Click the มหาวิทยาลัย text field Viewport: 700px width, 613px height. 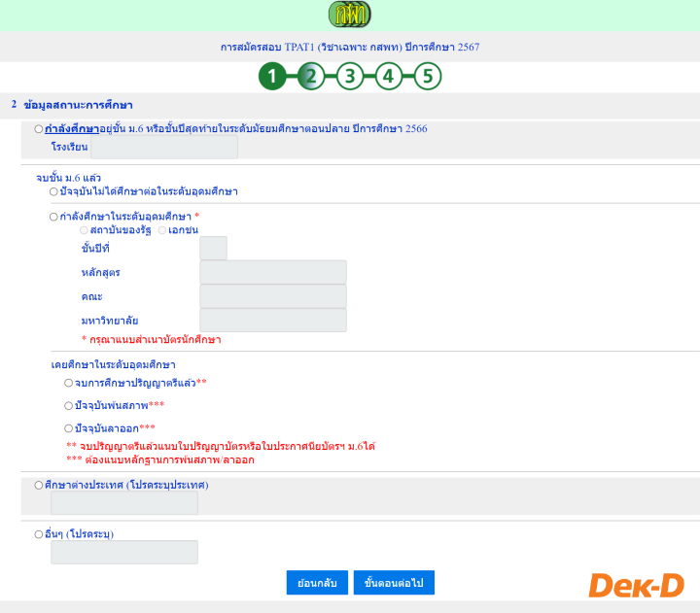tap(272, 321)
